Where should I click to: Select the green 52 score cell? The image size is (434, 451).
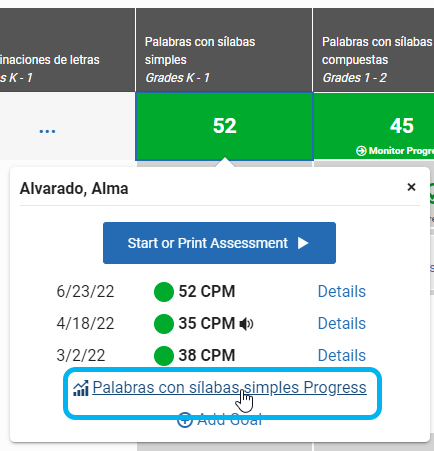tap(224, 126)
